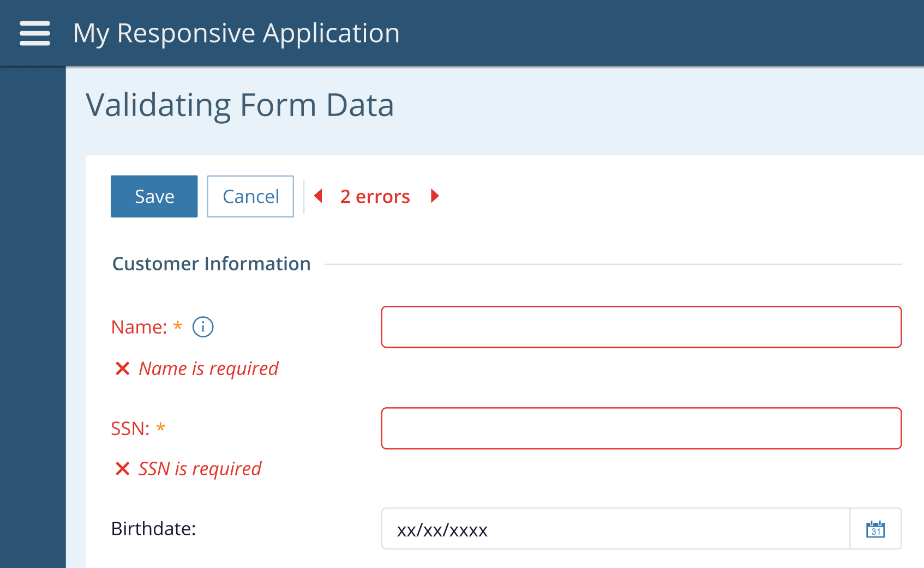Focus the Name input field
924x568 pixels.
pyautogui.click(x=641, y=327)
